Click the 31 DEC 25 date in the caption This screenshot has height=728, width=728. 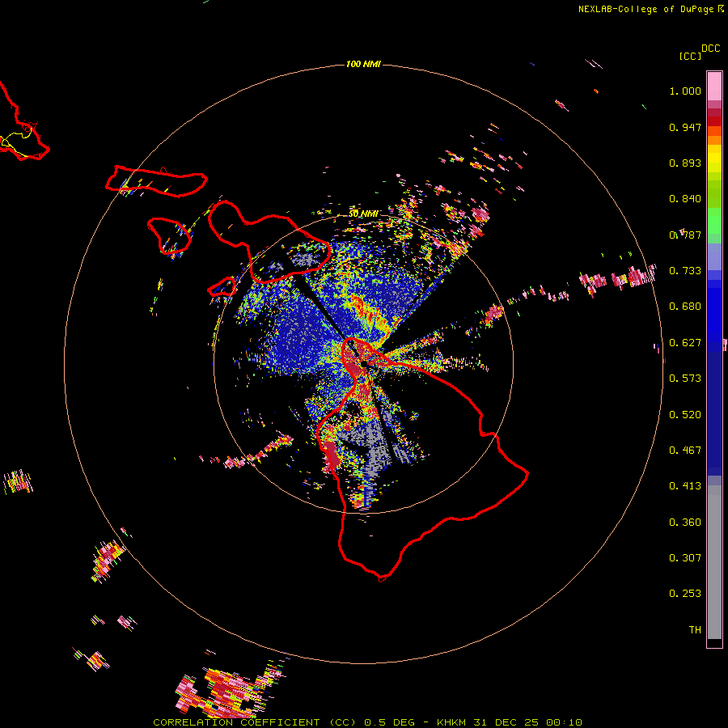506,722
